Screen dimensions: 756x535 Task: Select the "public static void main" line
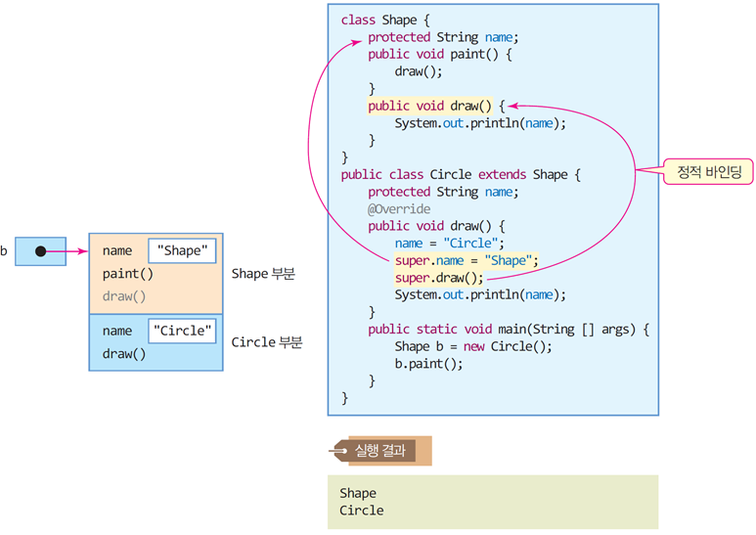pyautogui.click(x=509, y=330)
